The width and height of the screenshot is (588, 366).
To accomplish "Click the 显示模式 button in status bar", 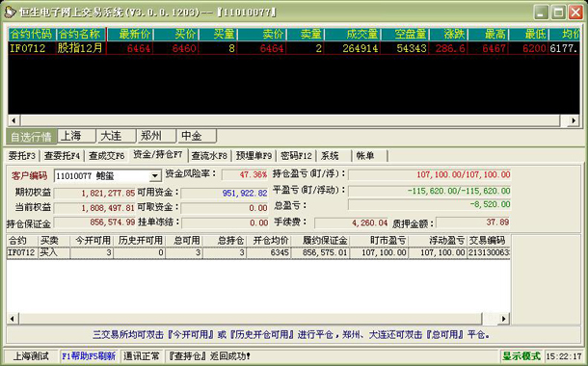I will pos(521,355).
